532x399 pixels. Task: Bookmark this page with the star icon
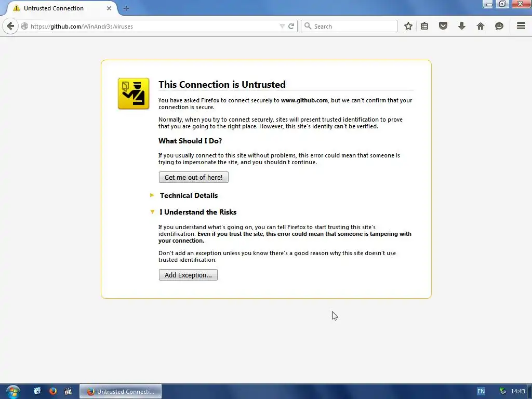(x=408, y=26)
